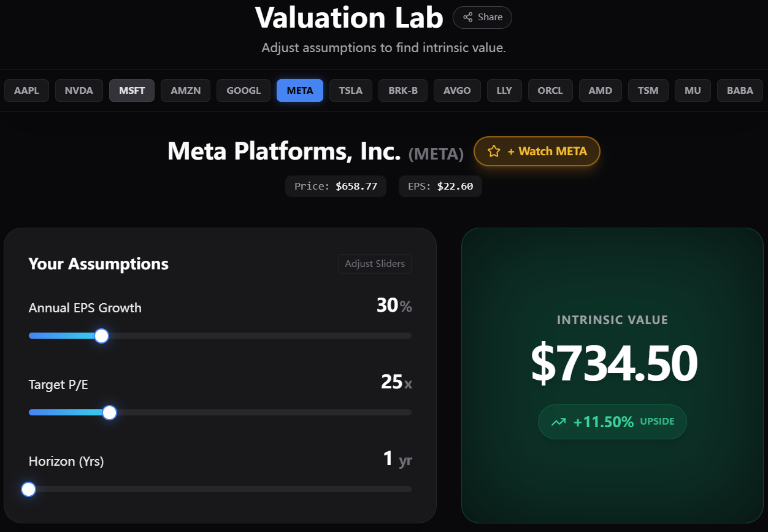Select the BABA ticker tab

tap(740, 91)
